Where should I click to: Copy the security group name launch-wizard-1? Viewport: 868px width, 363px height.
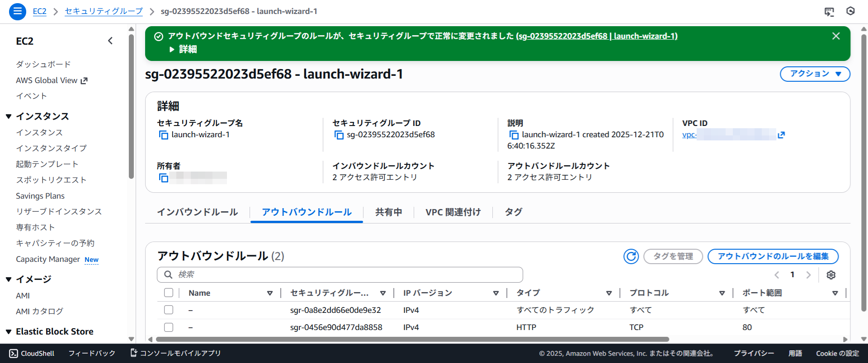[x=163, y=135]
